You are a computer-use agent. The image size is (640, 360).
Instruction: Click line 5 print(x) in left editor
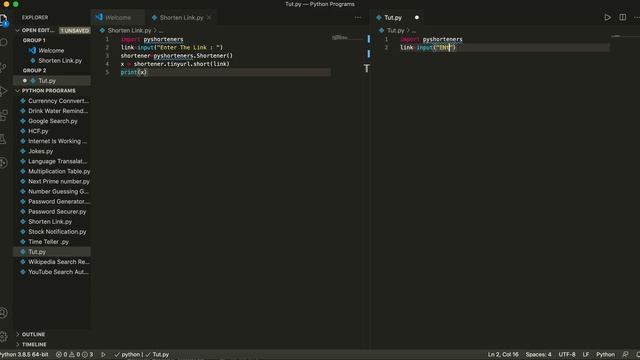[x=134, y=72]
